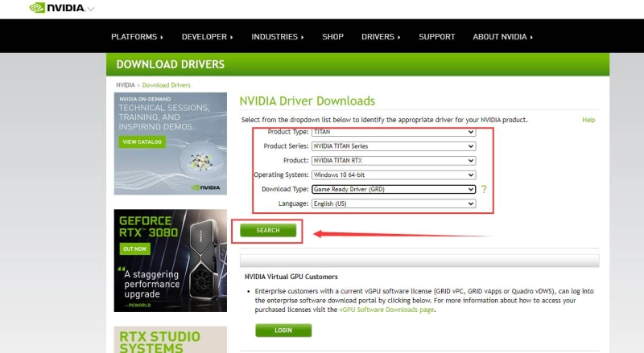Click the green LOGIN button

(283, 330)
